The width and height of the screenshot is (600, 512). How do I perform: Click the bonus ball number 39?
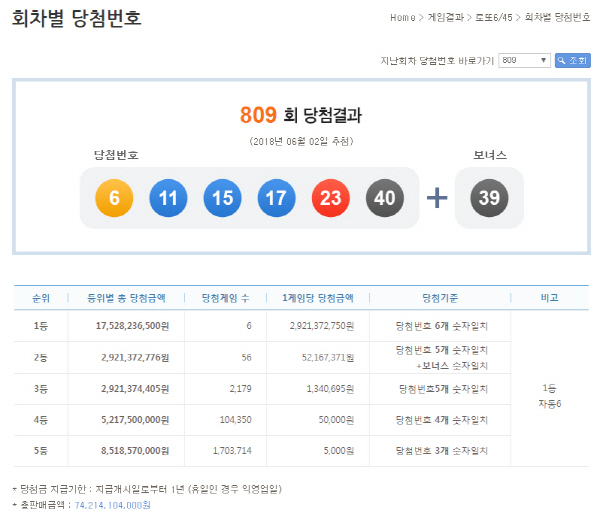[x=489, y=198]
